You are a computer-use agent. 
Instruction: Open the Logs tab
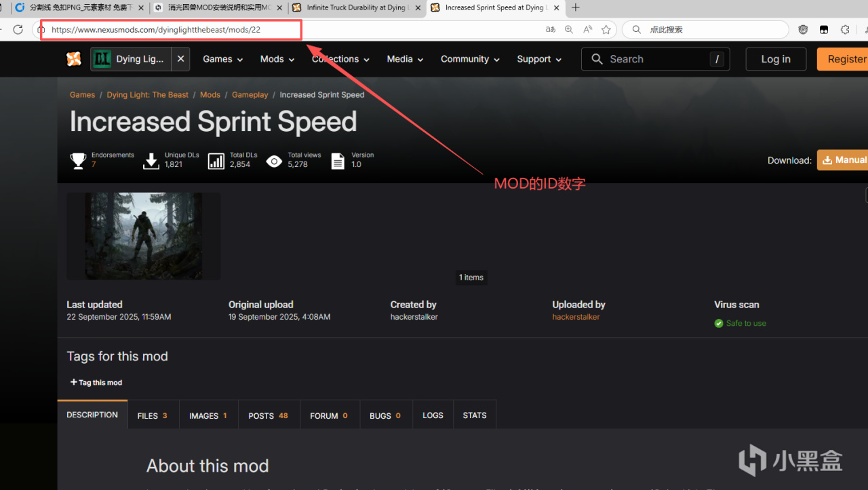coord(433,415)
